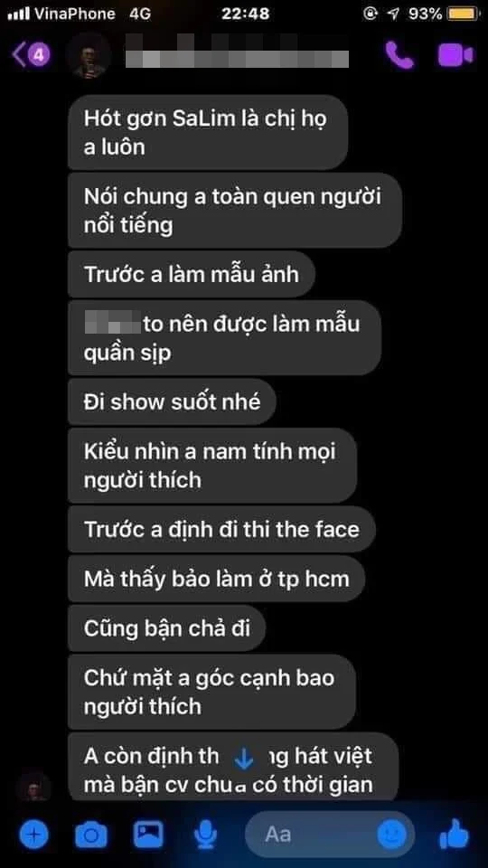Open the plus more-actions menu
The height and width of the screenshot is (868, 488).
pos(33,833)
